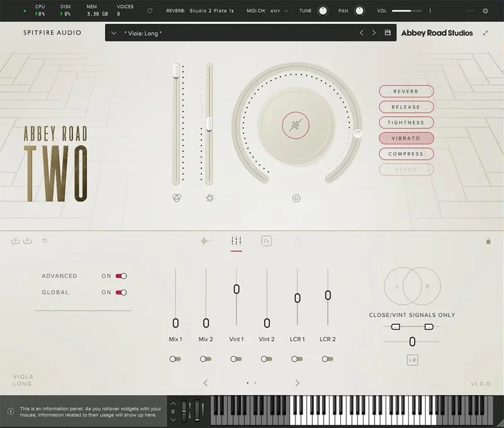Click the SPITFIRE AUDIO logo text
The width and height of the screenshot is (504, 428).
click(52, 33)
